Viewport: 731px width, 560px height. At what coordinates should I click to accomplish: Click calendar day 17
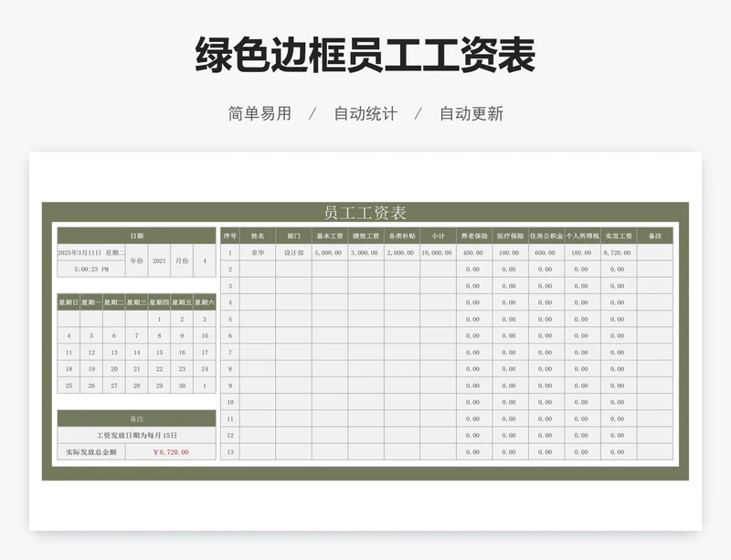click(204, 353)
